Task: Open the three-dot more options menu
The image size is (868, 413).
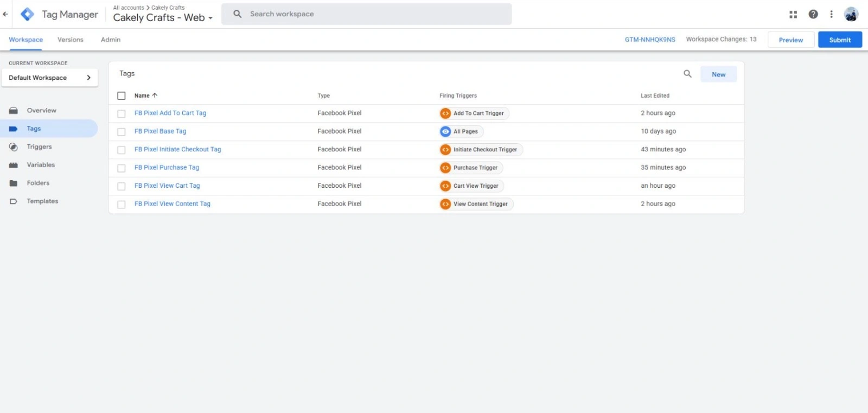Action: pyautogui.click(x=831, y=15)
